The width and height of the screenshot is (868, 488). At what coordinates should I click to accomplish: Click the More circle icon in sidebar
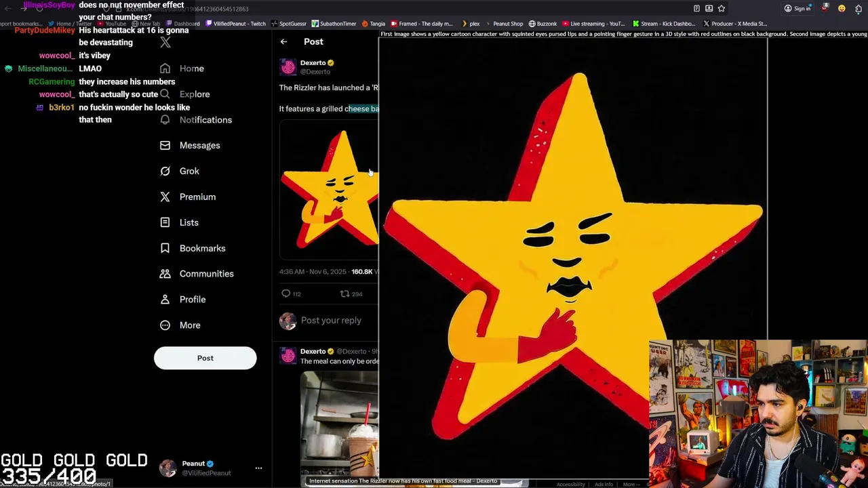[165, 325]
